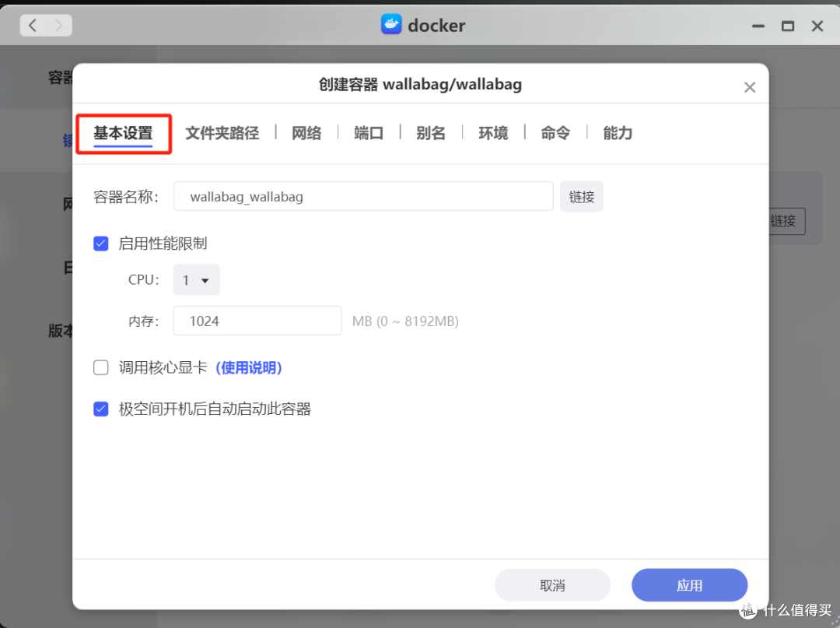
Task: Open the 命令 tab
Action: [x=555, y=133]
